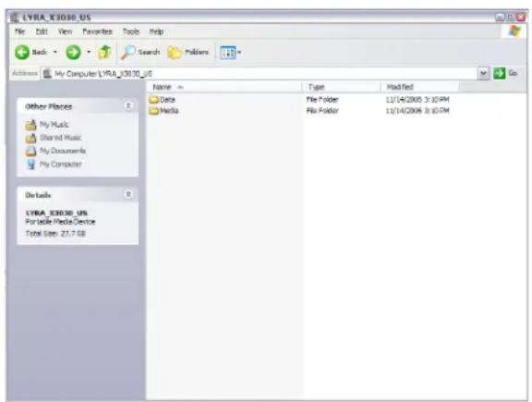Click Total Size 27.7 GB text
The height and width of the screenshot is (402, 532).
[x=55, y=234]
